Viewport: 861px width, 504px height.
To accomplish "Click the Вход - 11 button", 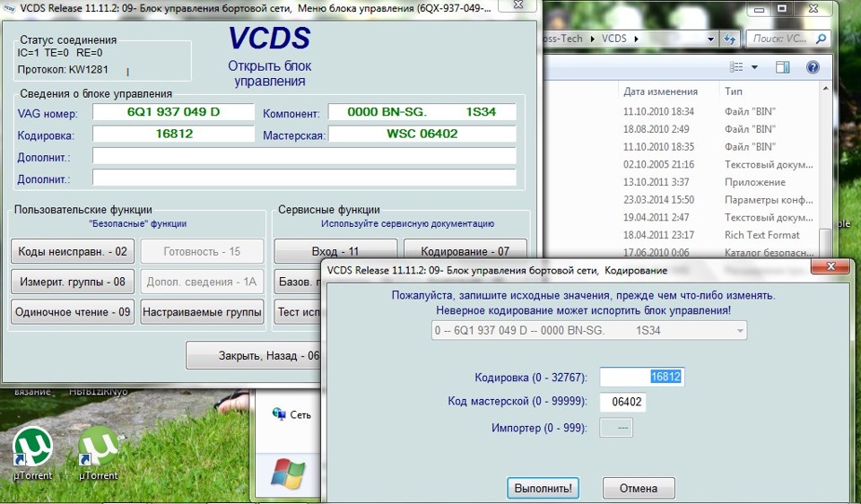I will (x=335, y=250).
